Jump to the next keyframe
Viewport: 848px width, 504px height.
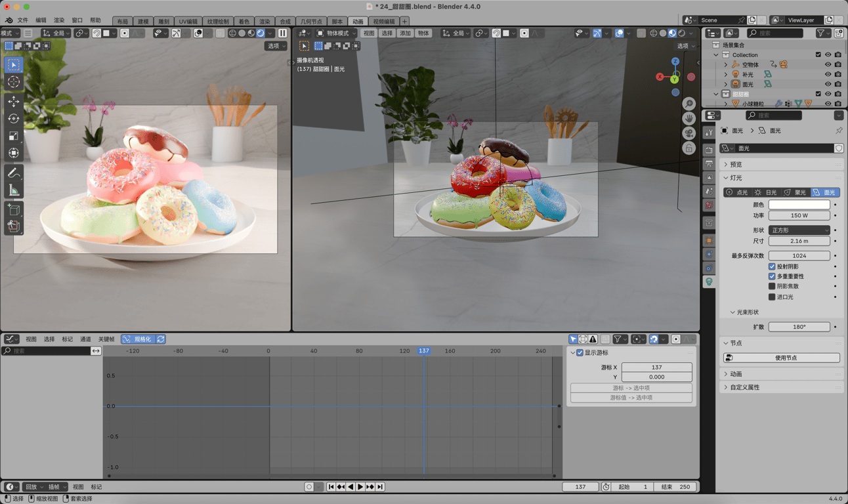370,487
